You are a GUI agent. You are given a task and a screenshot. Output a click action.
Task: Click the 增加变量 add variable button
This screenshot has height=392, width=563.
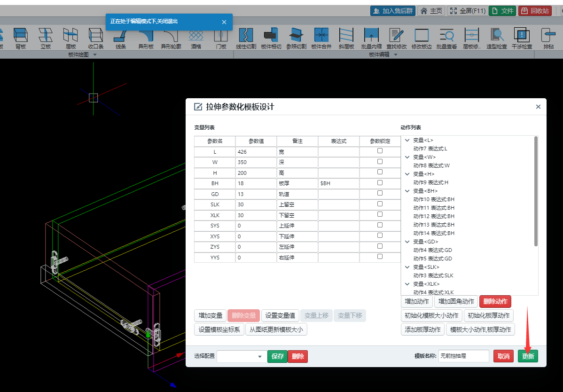[x=210, y=315]
